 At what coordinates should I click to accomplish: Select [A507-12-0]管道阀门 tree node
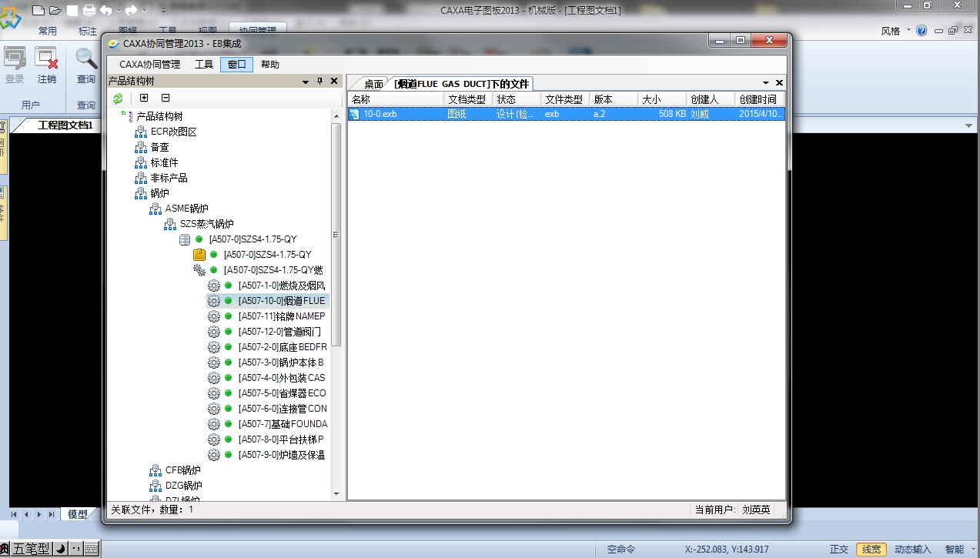click(x=280, y=332)
